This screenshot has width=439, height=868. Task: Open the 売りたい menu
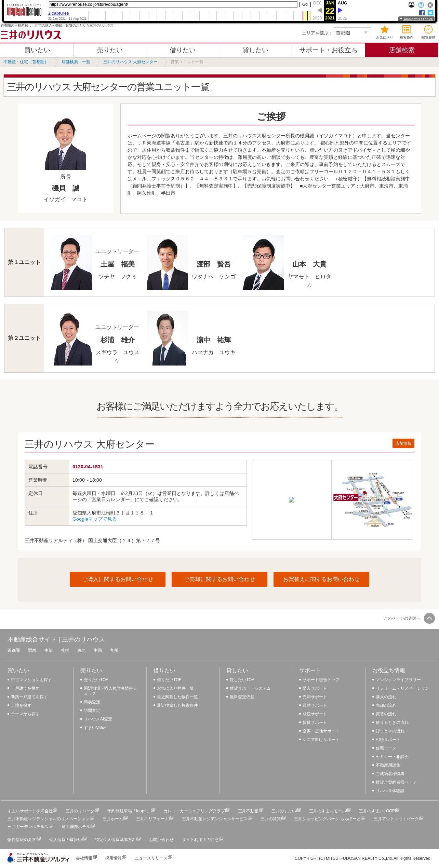coord(110,50)
